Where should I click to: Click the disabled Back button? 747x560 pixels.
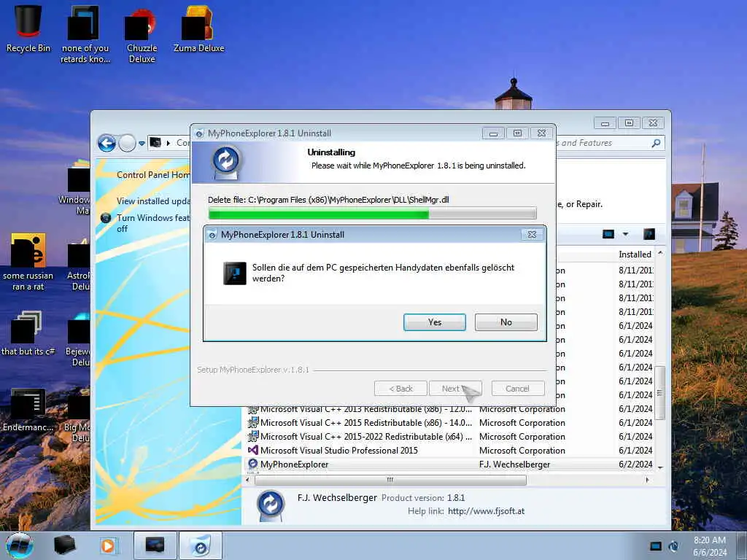coord(400,389)
